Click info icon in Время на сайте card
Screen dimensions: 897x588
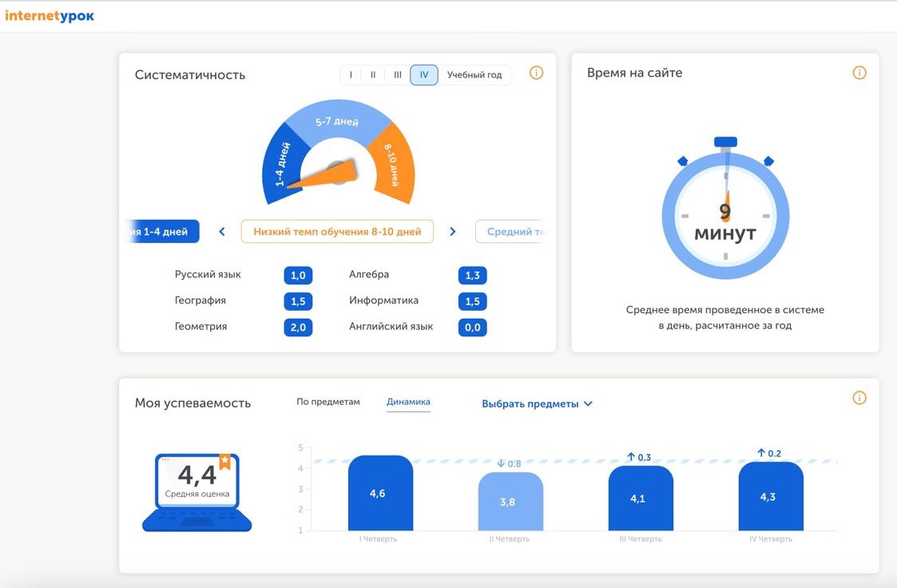pyautogui.click(x=859, y=73)
